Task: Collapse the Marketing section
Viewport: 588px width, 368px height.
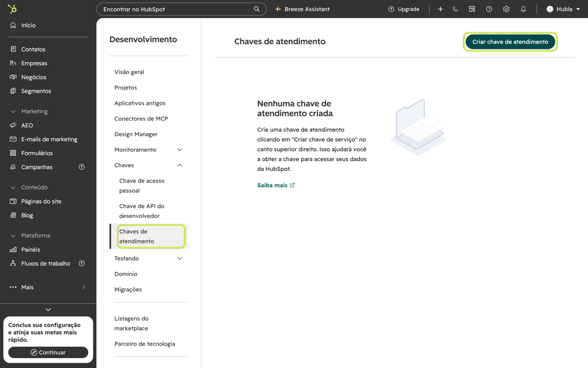Action: click(29, 111)
